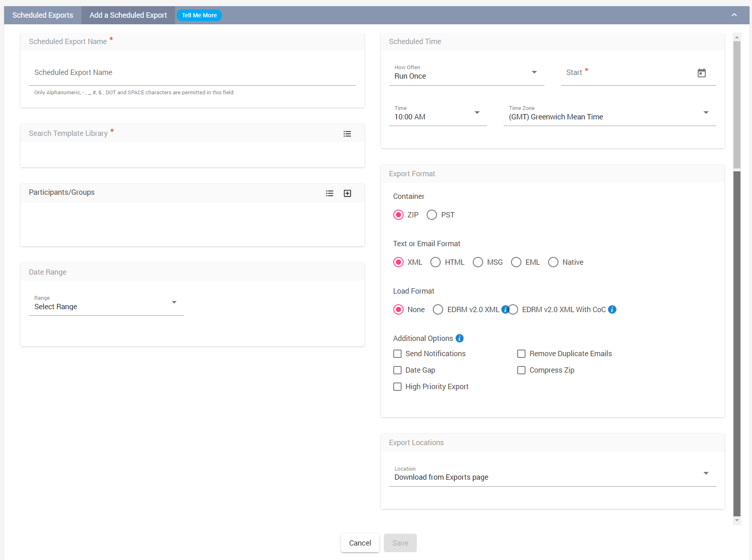Enable Date Gap checkbox
This screenshot has height=560, width=752.
(x=397, y=370)
